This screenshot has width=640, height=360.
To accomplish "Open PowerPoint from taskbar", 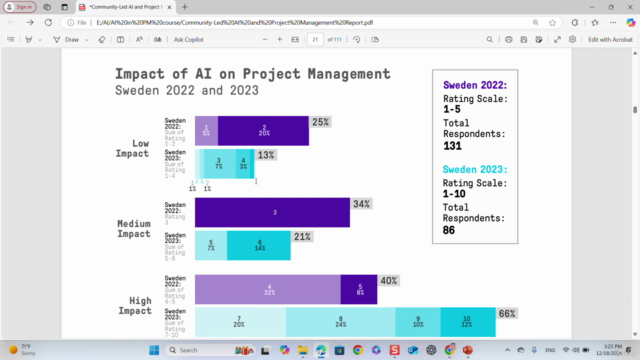I will coord(468,350).
